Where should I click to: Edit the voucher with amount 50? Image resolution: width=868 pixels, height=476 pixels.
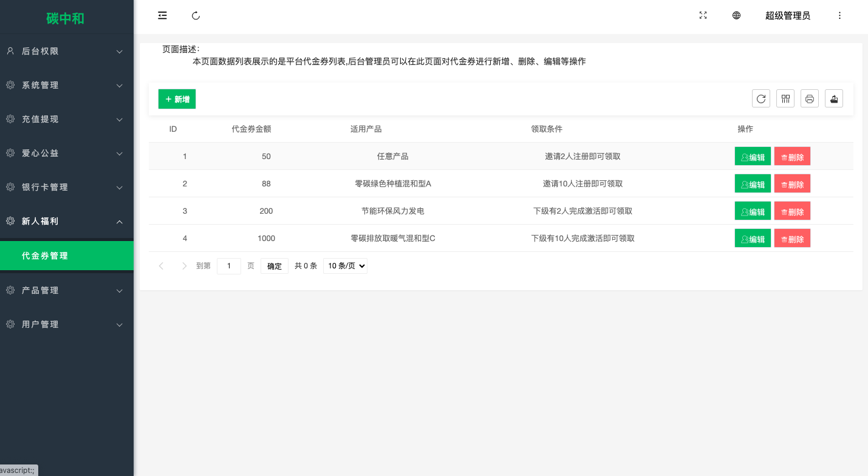tap(753, 157)
